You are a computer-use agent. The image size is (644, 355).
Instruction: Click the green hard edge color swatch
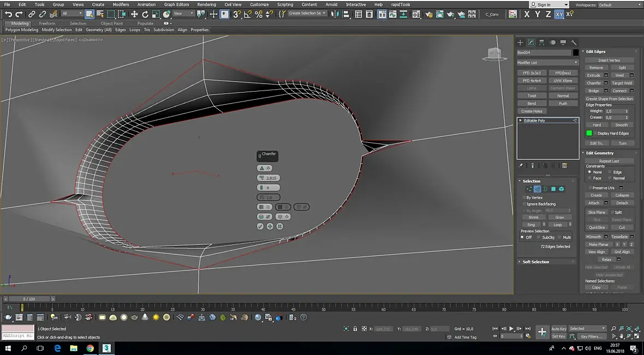click(589, 133)
